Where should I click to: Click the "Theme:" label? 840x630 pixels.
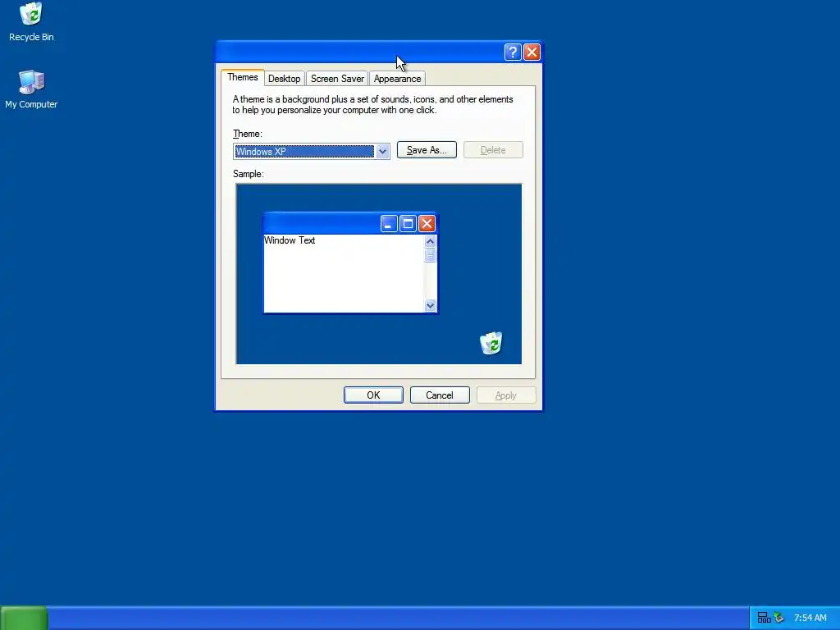248,134
